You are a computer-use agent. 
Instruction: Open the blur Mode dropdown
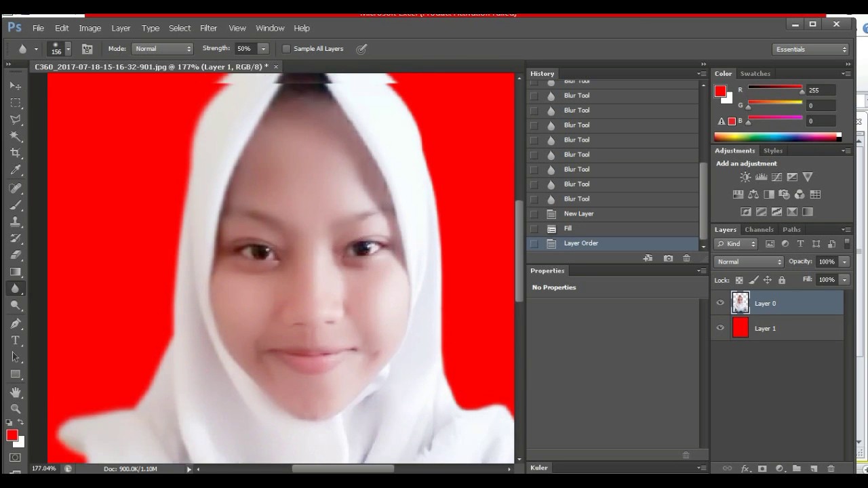point(162,49)
